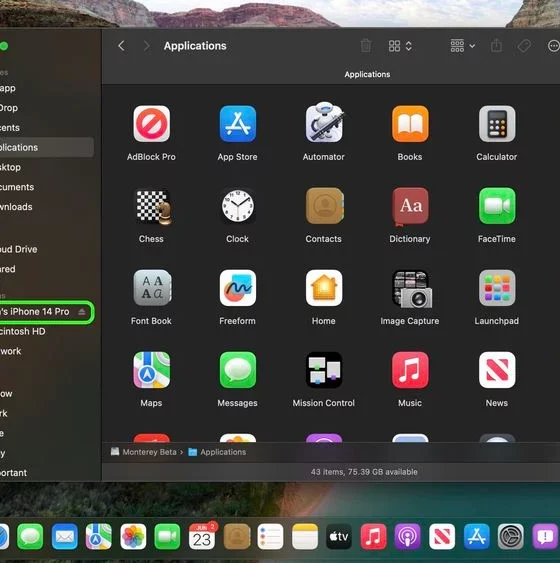Click Applications folder in path bar
This screenshot has width=560, height=563.
[218, 452]
